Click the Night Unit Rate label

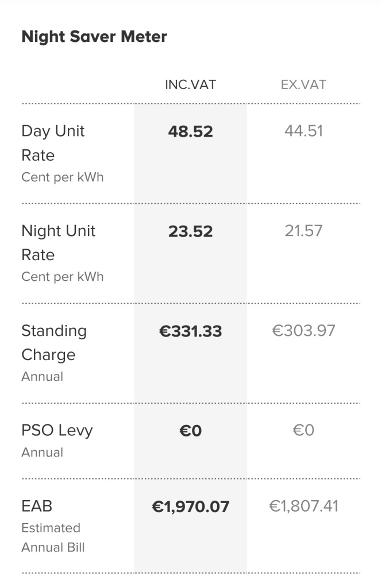coord(58,242)
